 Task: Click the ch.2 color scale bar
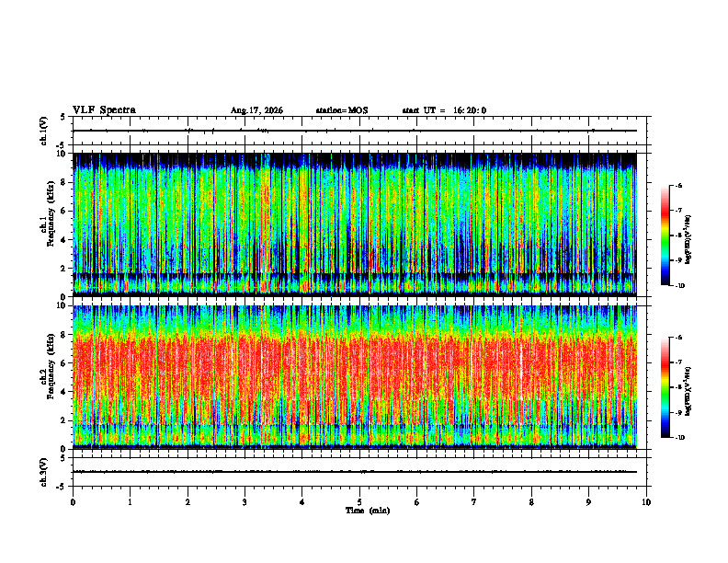(665, 387)
